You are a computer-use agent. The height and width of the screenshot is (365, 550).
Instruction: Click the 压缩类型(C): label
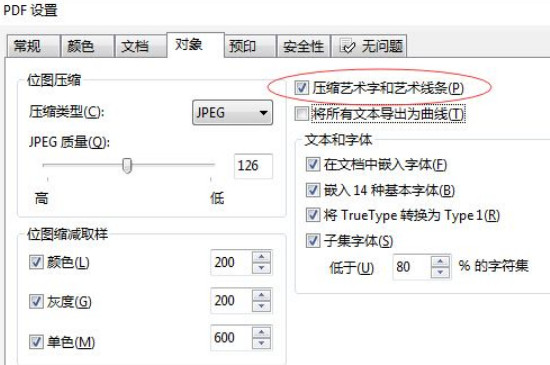(x=67, y=112)
